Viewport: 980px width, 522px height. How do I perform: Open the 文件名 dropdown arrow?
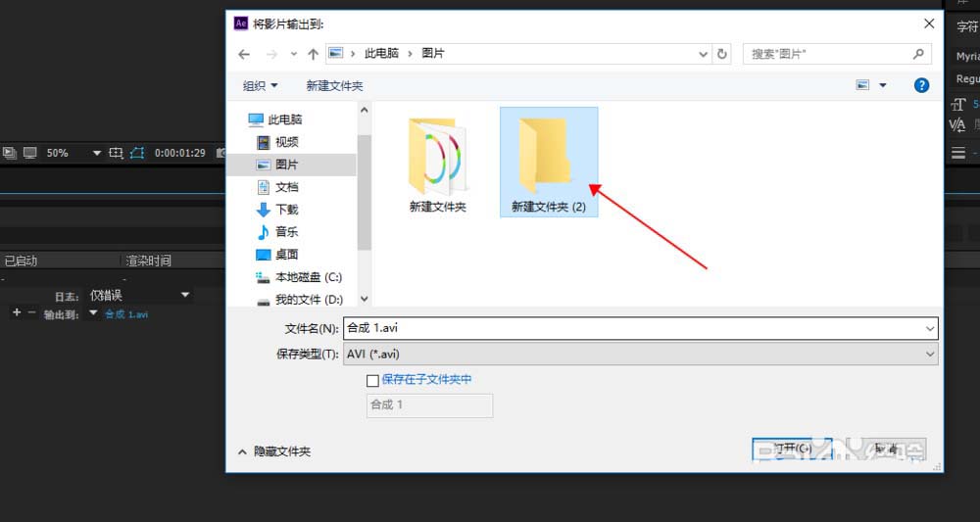[x=930, y=328]
